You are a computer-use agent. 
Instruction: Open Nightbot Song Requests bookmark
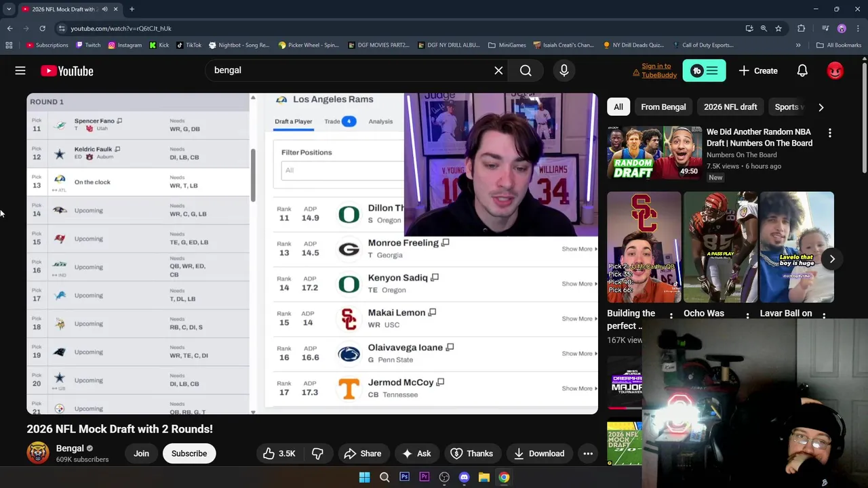click(239, 45)
